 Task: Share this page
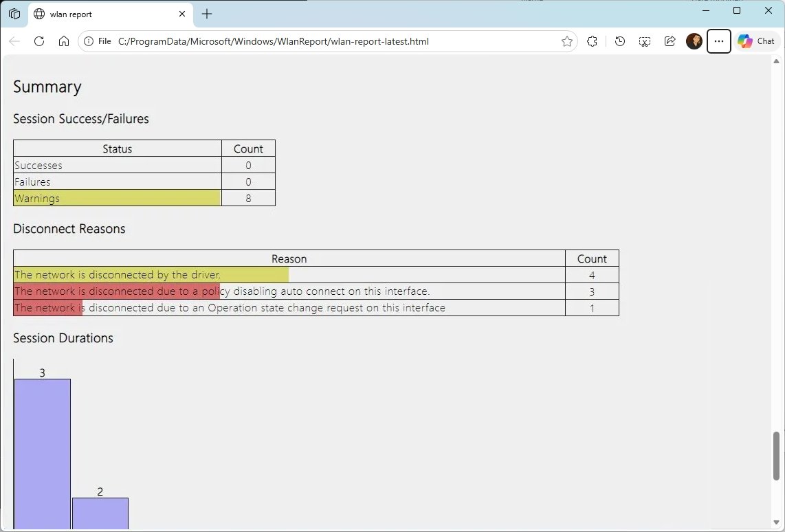point(670,41)
